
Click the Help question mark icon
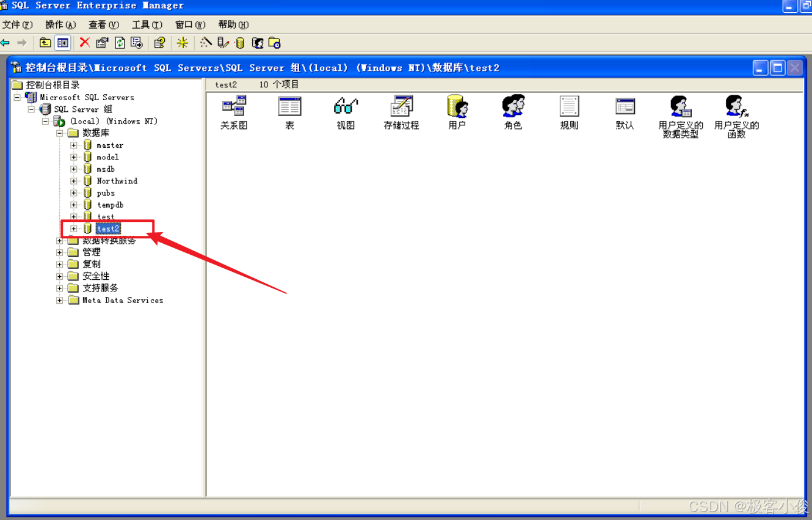point(159,43)
